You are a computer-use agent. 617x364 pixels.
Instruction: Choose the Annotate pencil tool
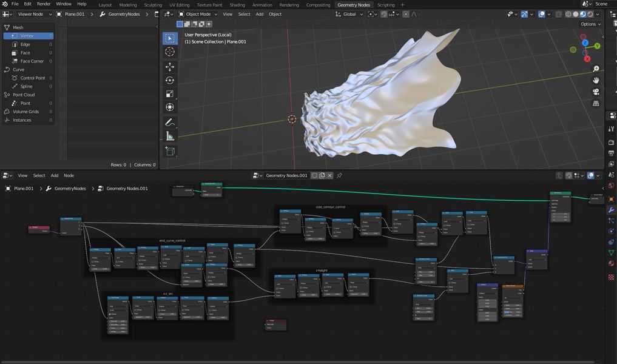[x=170, y=123]
